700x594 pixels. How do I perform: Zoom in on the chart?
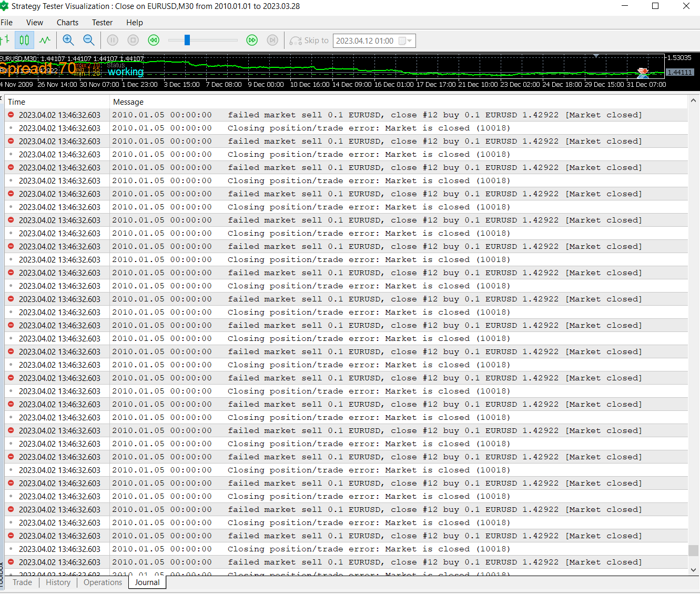click(x=68, y=40)
